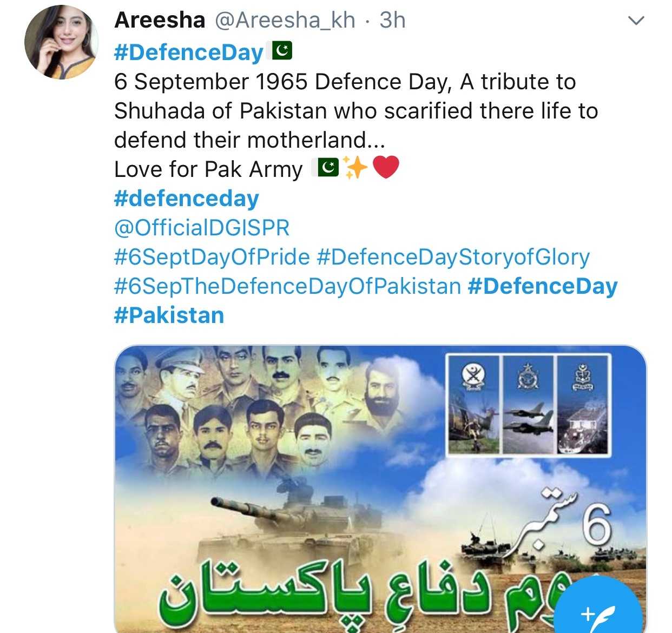Open #6SeptDayOfPride hashtag
Image resolution: width=672 pixels, height=633 pixels.
[x=212, y=257]
